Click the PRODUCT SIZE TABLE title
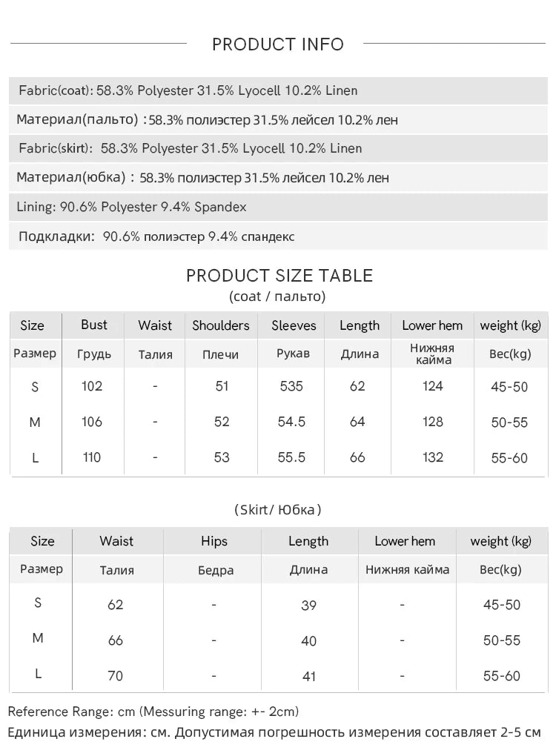The image size is (556, 756). [279, 276]
